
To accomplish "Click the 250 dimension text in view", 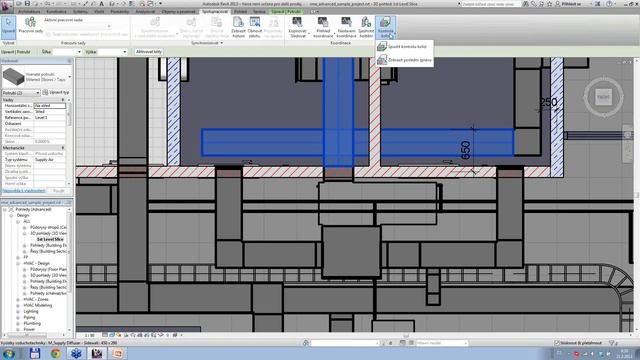I will click(x=548, y=102).
